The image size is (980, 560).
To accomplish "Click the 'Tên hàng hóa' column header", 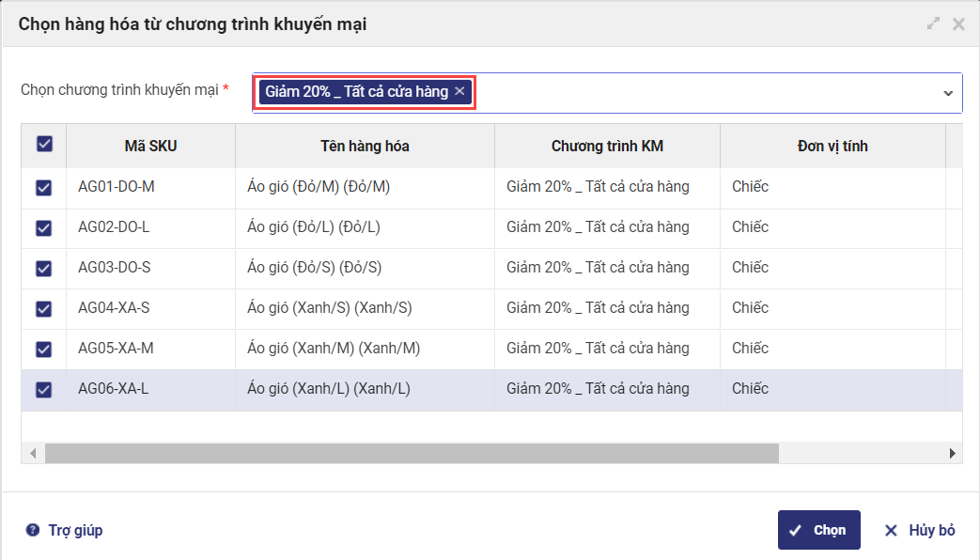I will [x=365, y=146].
